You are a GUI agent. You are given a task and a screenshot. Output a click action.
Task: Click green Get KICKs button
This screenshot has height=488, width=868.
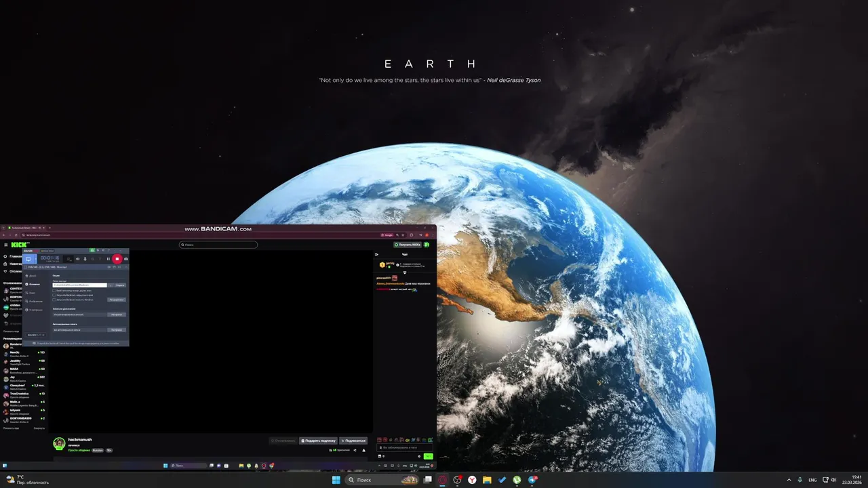tap(408, 245)
